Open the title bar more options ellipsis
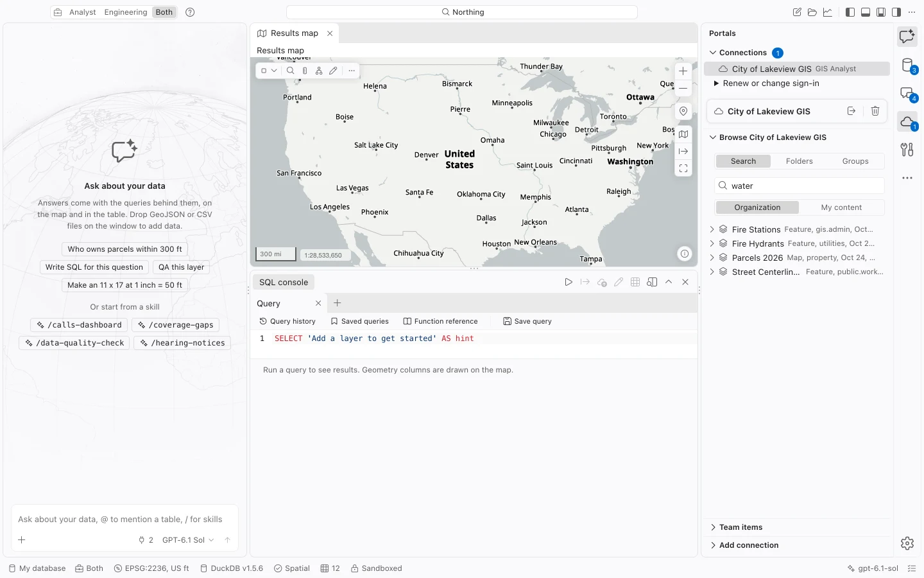This screenshot has width=924, height=578. tap(912, 12)
